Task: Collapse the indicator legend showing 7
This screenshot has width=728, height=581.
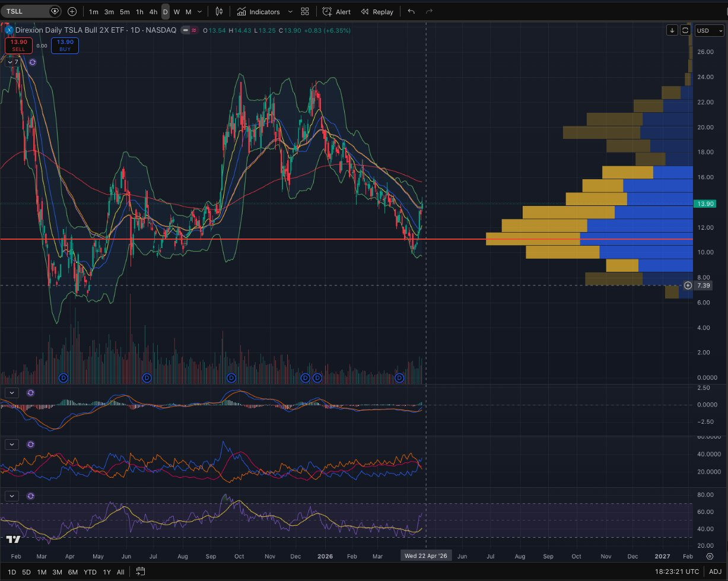Action: point(12,62)
